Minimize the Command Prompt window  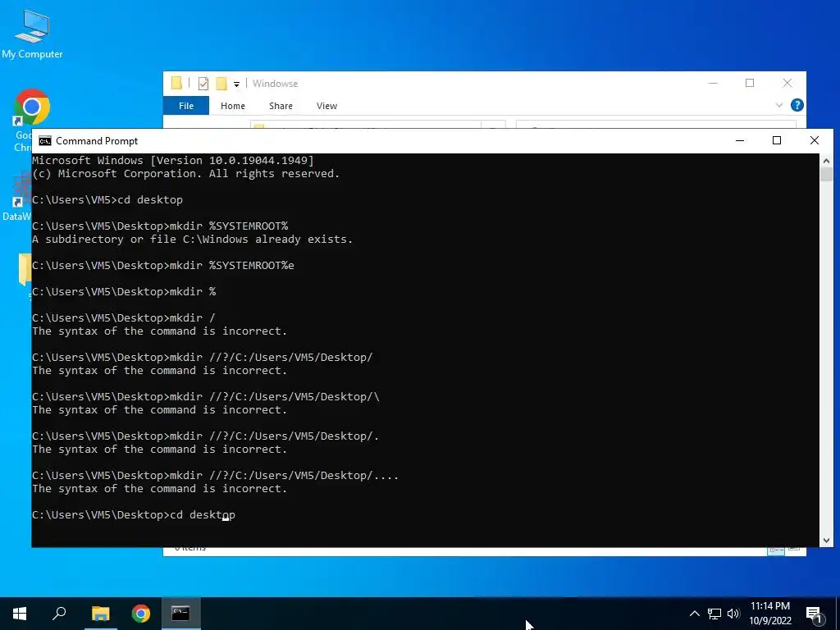tap(740, 140)
